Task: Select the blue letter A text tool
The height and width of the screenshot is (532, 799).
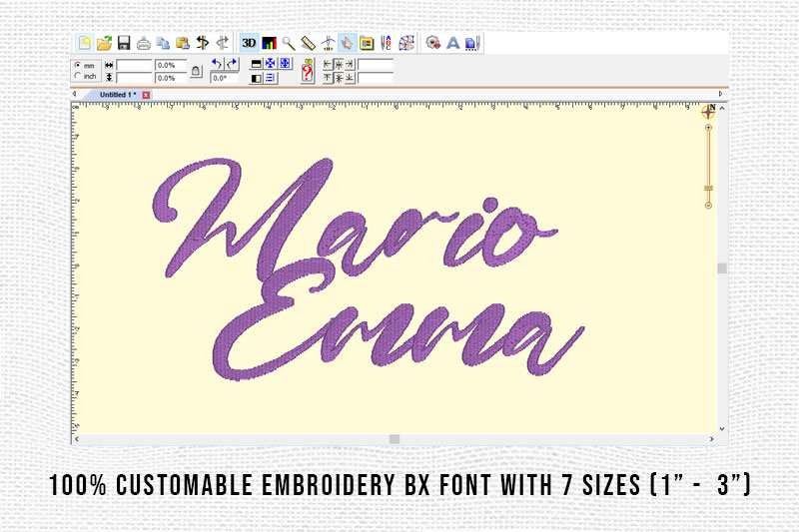Action: (x=453, y=43)
